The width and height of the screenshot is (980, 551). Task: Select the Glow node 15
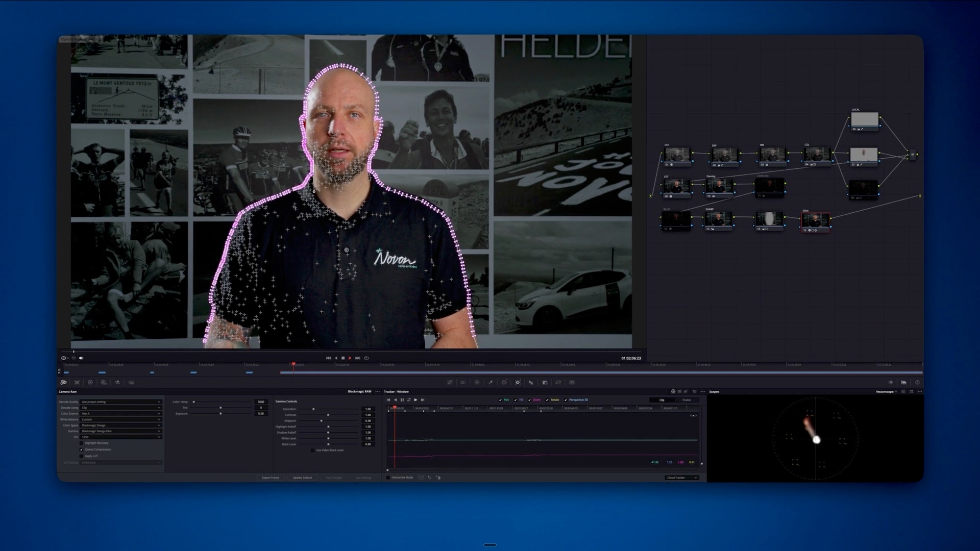point(815,222)
